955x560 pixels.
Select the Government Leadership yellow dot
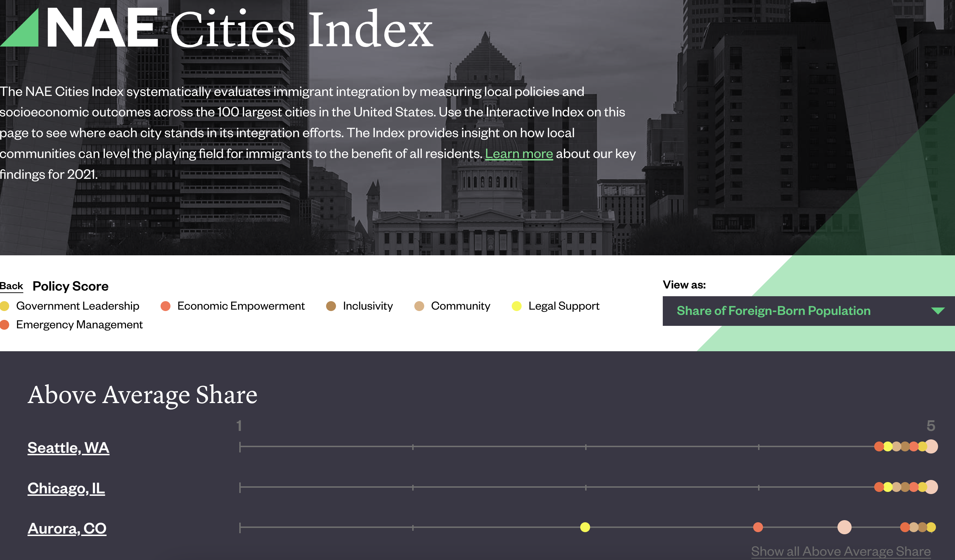tap(5, 306)
